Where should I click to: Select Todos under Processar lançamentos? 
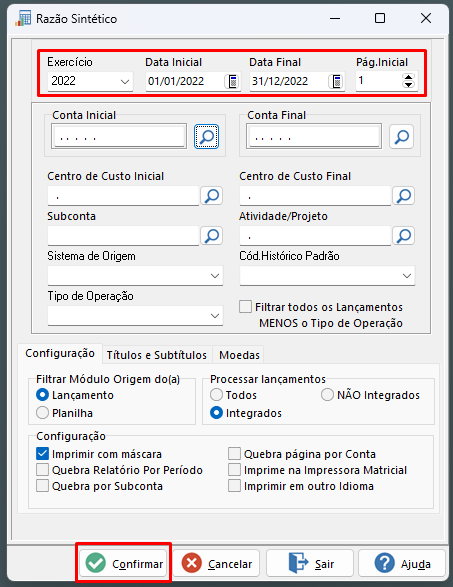click(x=216, y=395)
